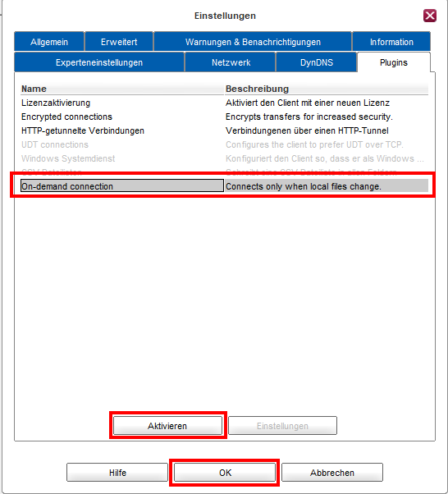Switch to the Allgemein tab

coord(49,42)
